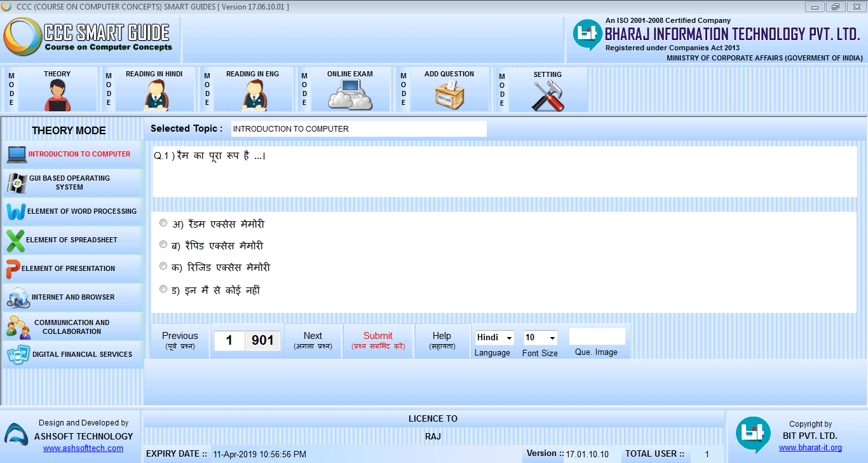
Task: Select DIGITAL FINANCIAL SERVICES topic label
Action: (x=83, y=354)
